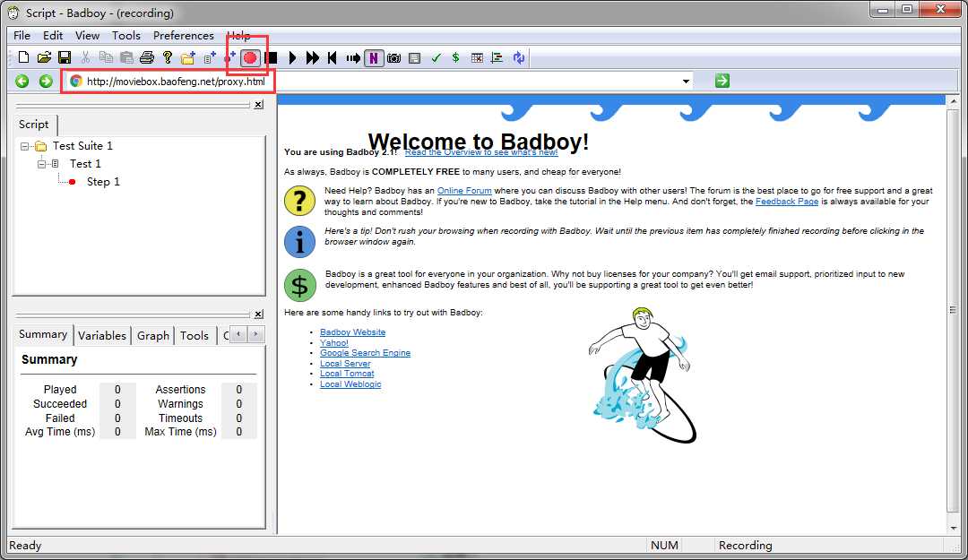The image size is (968, 560).
Task: Open the Badboy Website link
Action: tap(352, 332)
